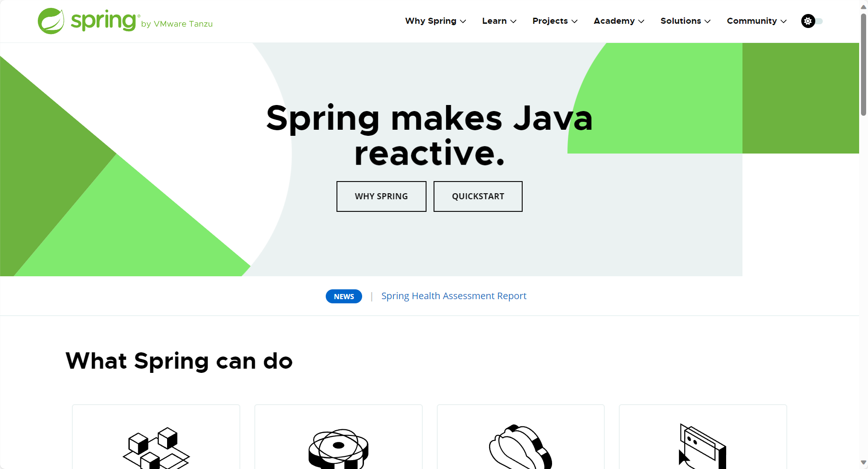Image resolution: width=868 pixels, height=469 pixels.
Task: Open the Solutions menu
Action: coord(686,21)
